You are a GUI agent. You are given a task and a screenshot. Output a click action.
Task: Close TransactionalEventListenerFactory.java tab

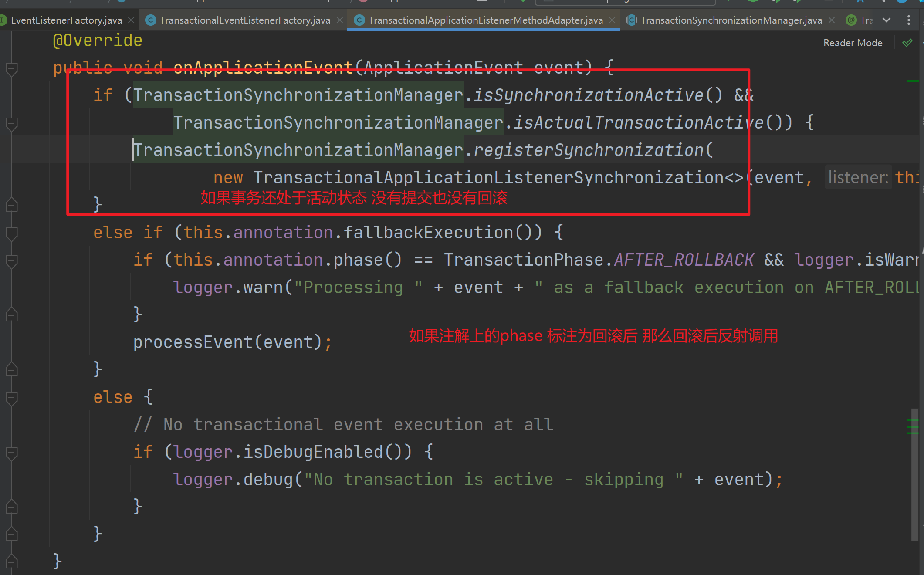coord(340,20)
